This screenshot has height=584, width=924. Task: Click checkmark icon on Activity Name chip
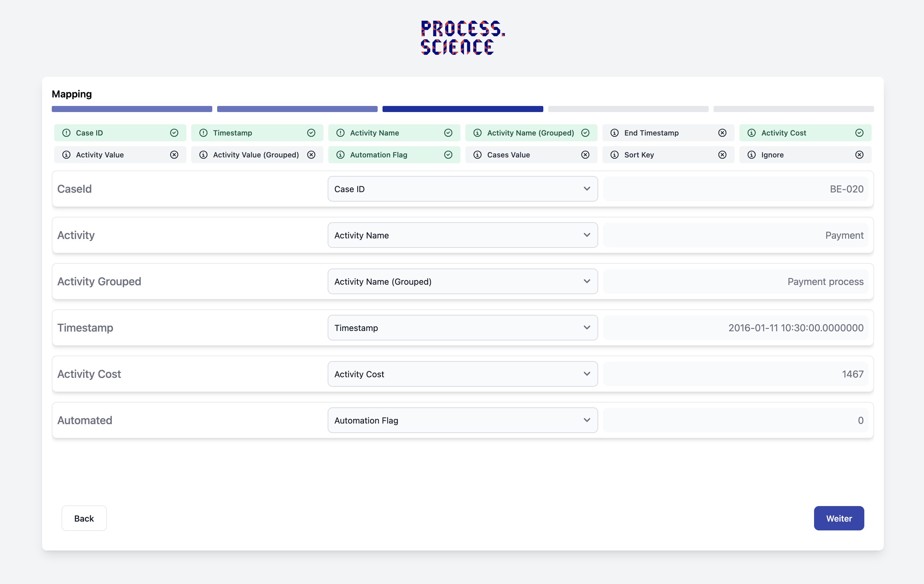448,133
